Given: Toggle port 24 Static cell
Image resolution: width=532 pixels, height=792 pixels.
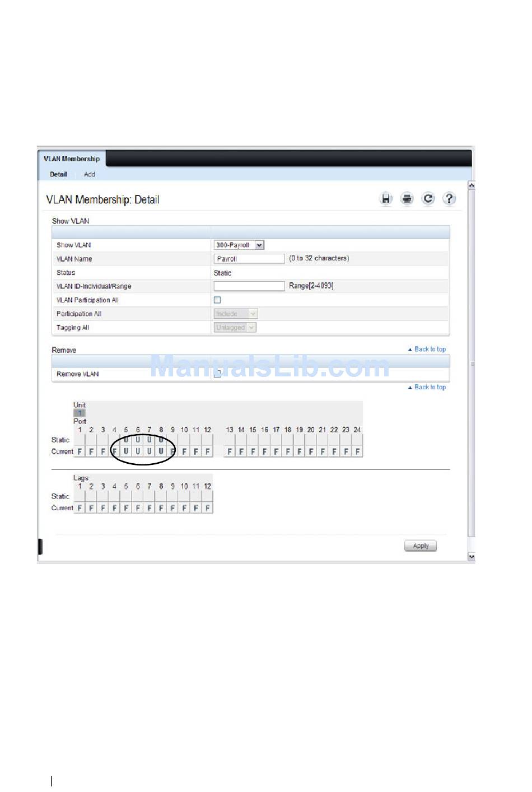Looking at the screenshot, I should pyautogui.click(x=357, y=440).
